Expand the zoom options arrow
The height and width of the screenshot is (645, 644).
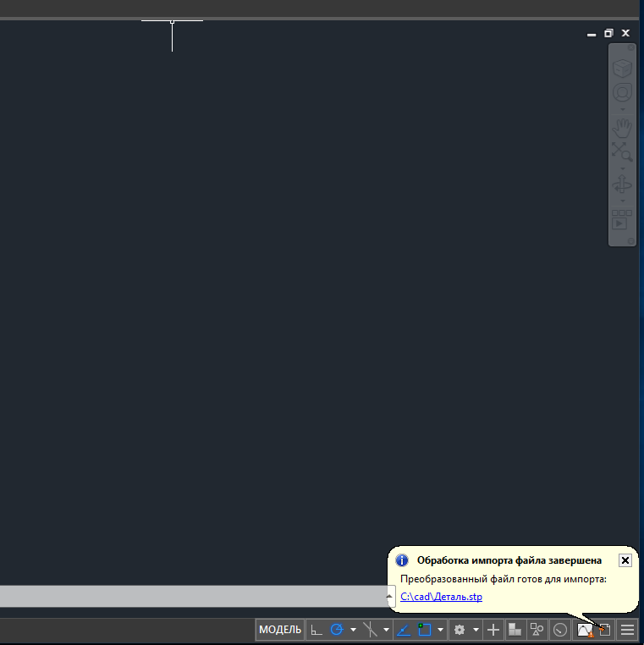pos(622,168)
